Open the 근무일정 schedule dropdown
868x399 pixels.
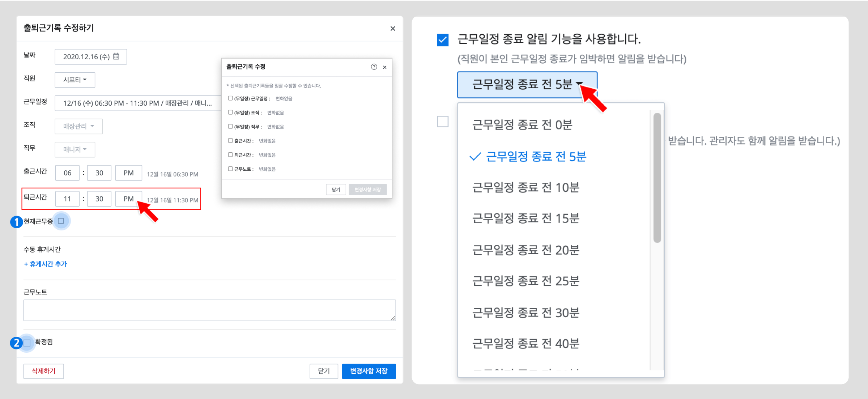click(138, 103)
